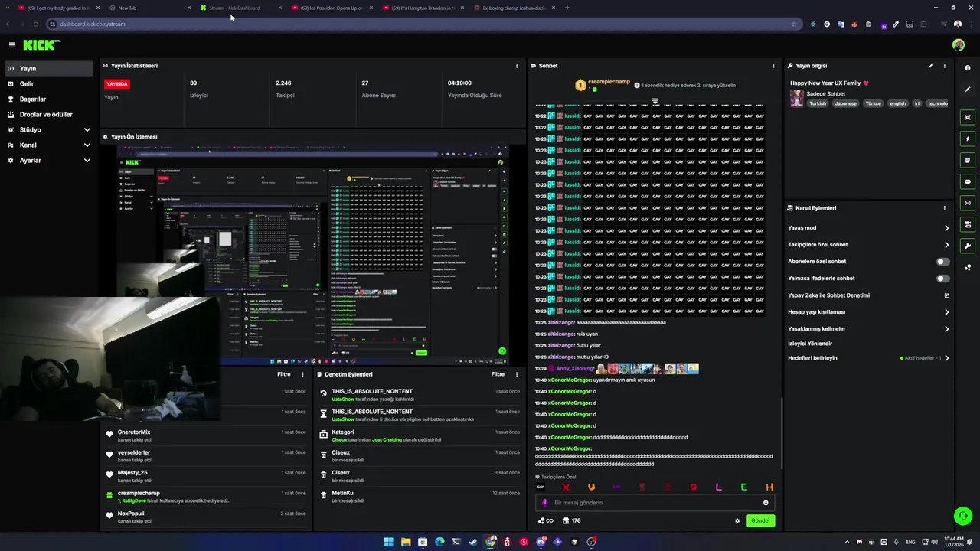Click İzleyici Yönlendir action
This screenshot has height=551, width=980.
[810, 344]
